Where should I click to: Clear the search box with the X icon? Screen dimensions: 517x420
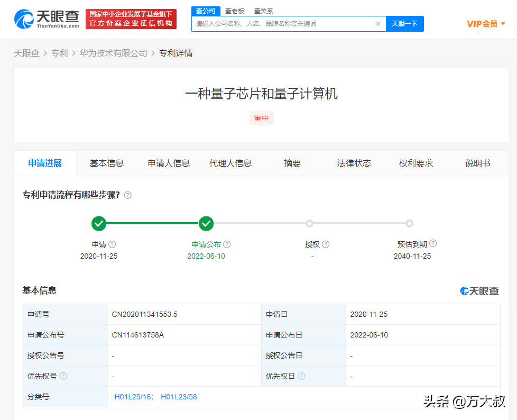pos(378,24)
